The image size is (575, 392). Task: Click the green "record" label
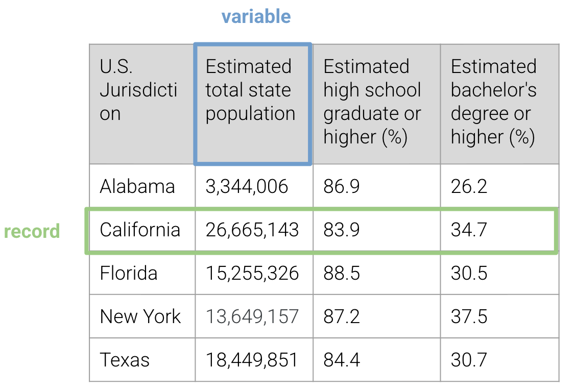pyautogui.click(x=32, y=231)
